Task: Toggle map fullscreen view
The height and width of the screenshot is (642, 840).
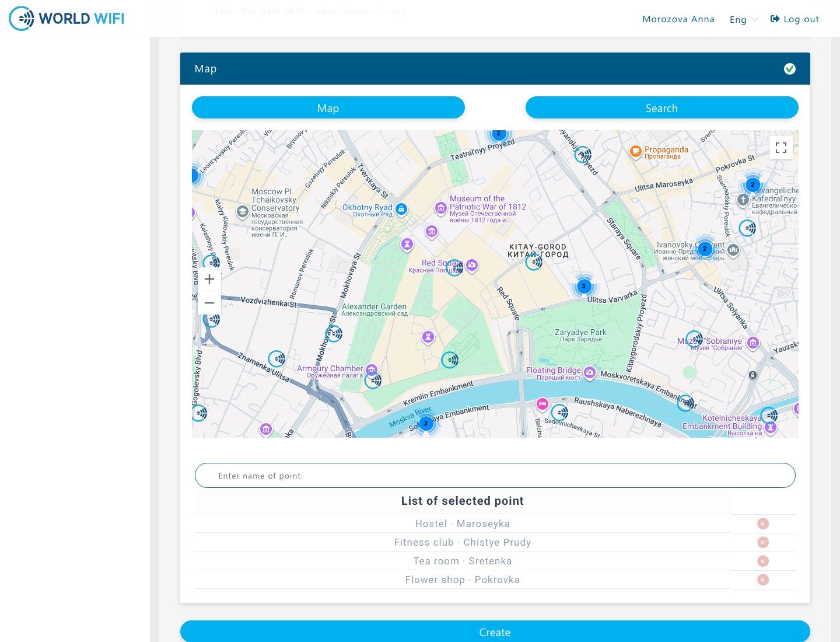Action: (781, 148)
